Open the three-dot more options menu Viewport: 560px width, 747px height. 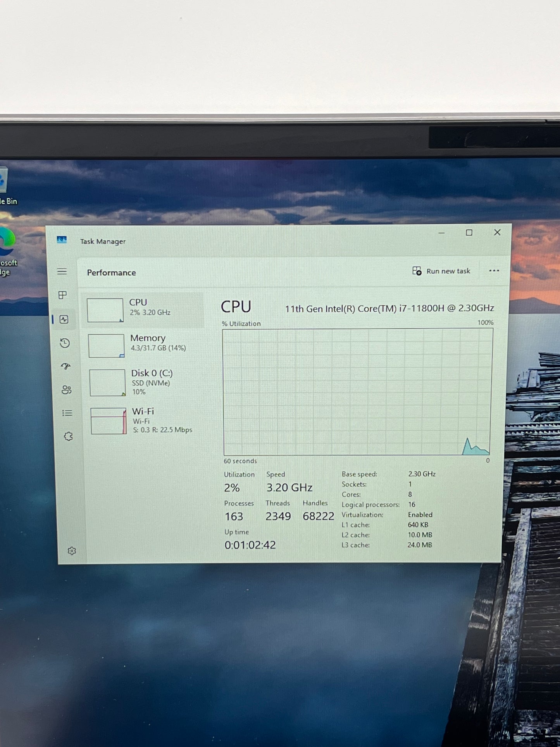494,271
